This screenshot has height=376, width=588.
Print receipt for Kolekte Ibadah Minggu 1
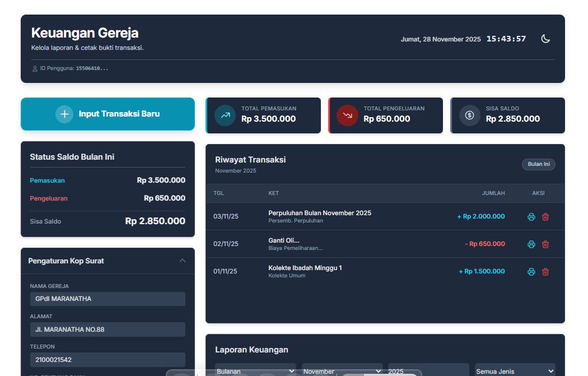coord(531,272)
